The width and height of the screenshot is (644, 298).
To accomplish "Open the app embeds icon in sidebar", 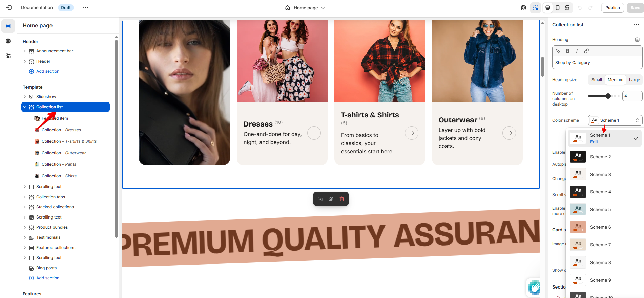I will pos(8,56).
